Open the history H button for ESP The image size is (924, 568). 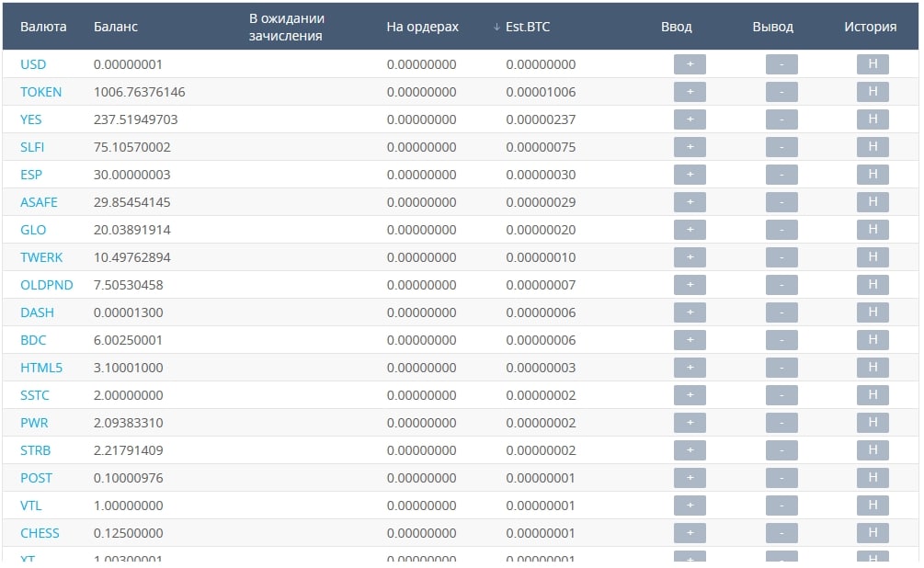873,175
